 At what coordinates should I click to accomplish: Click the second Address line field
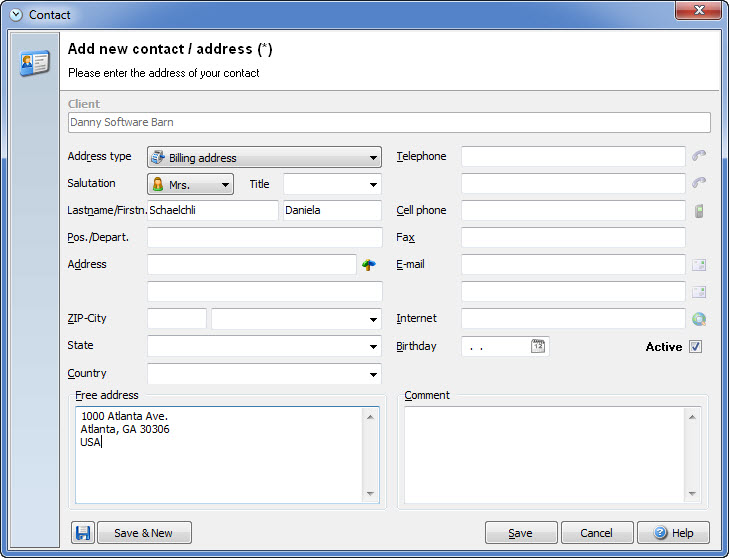point(265,291)
